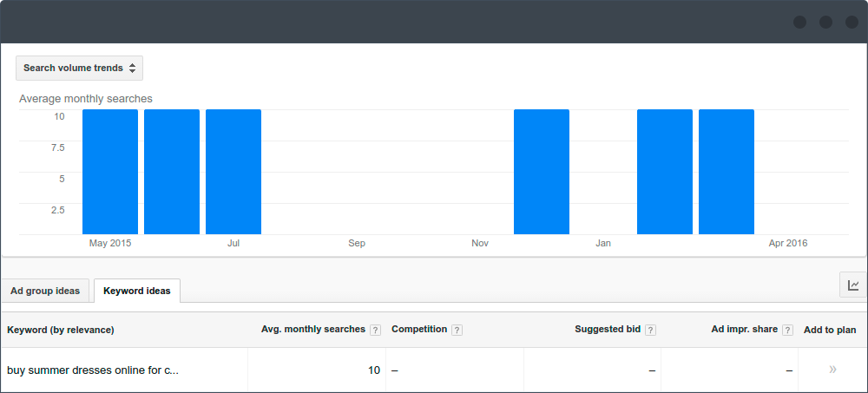Click the first window control dot

tap(799, 23)
